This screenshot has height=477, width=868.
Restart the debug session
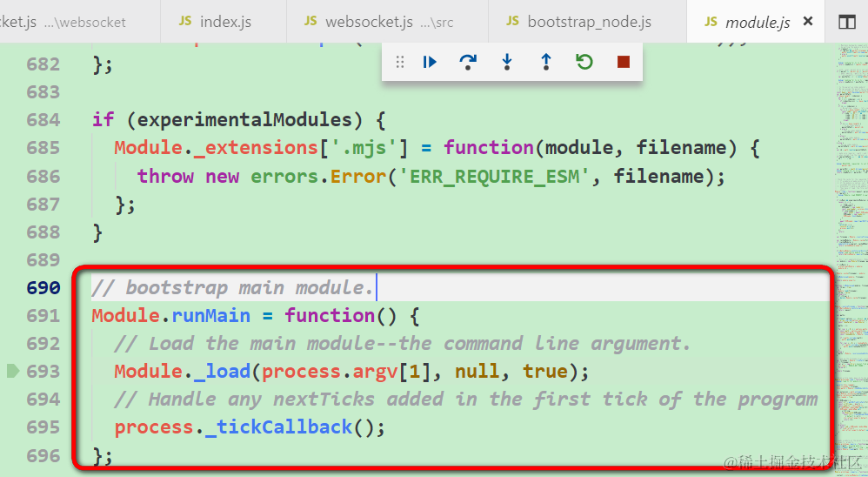click(584, 62)
